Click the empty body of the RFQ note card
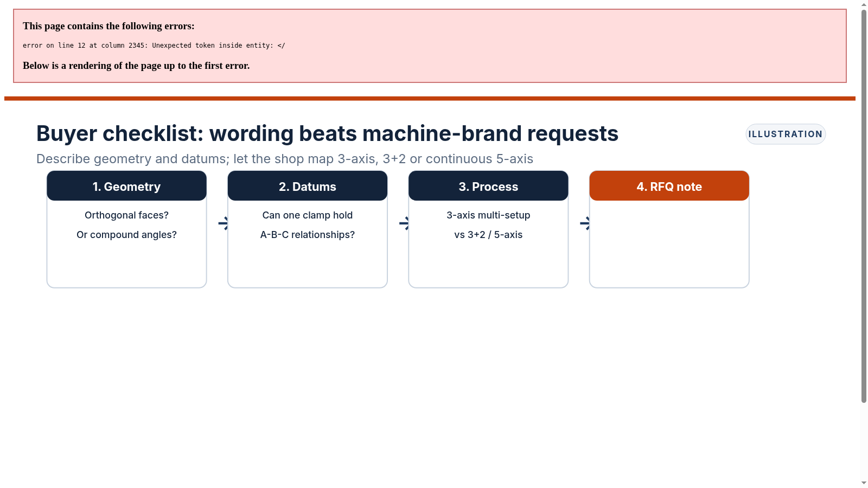The image size is (868, 488). (669, 244)
